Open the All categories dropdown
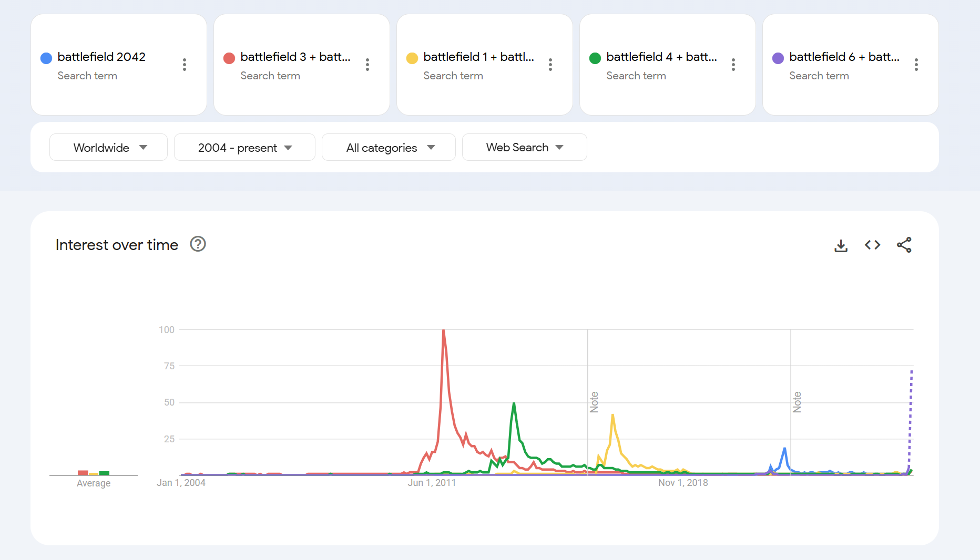Viewport: 980px width, 560px height. (389, 148)
